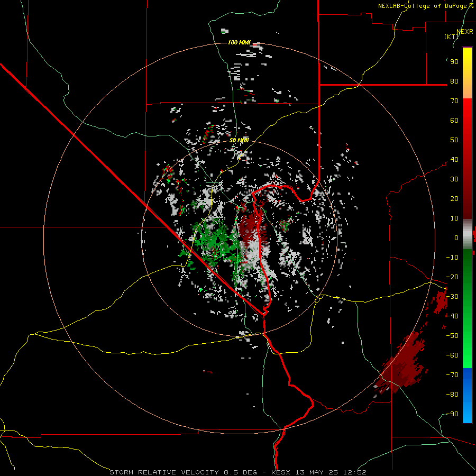
Task: Click the 100 NMI range ring label
Action: pyautogui.click(x=239, y=42)
